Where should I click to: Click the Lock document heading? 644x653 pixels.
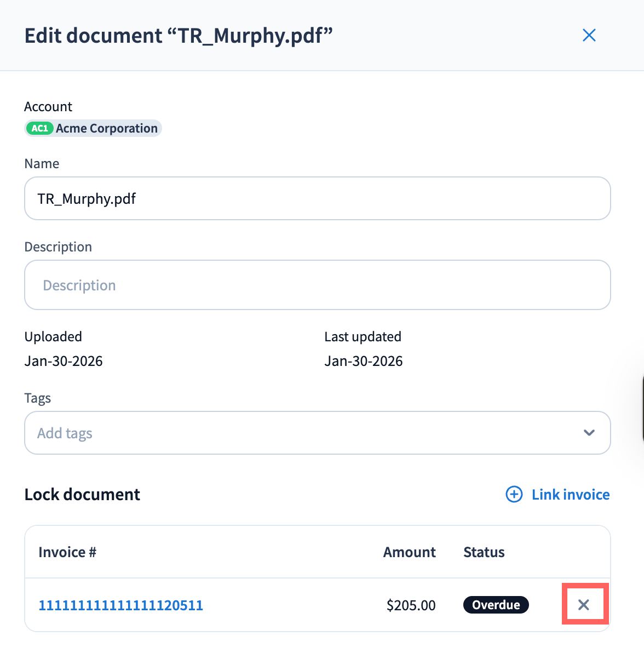(x=82, y=495)
